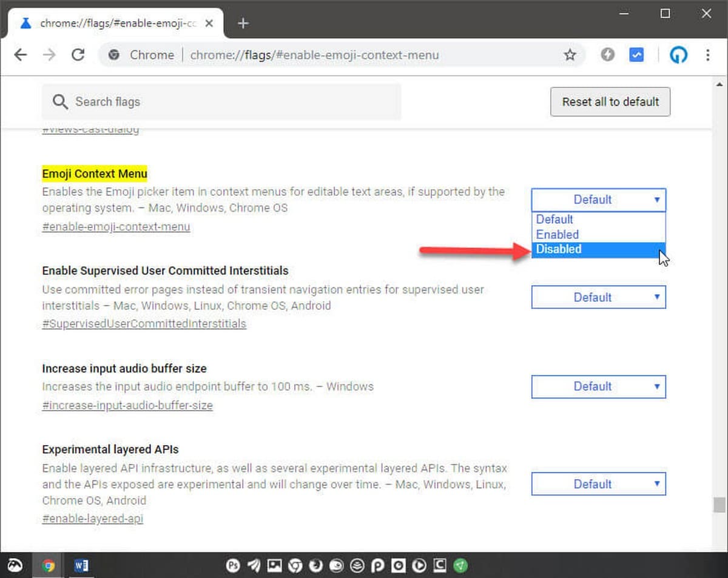
Task: Open the start menu logo at taskbar left
Action: click(15, 566)
